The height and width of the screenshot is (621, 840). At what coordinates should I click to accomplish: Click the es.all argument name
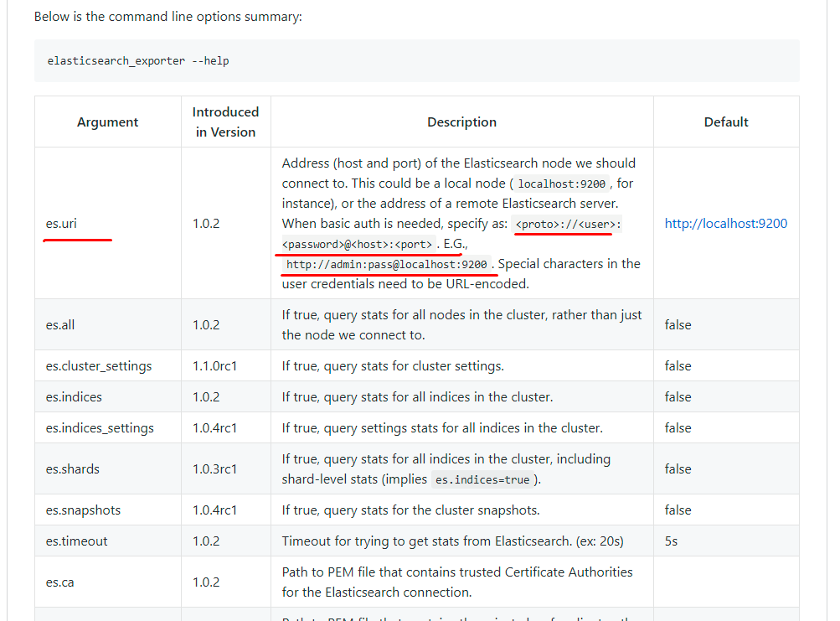click(60, 325)
